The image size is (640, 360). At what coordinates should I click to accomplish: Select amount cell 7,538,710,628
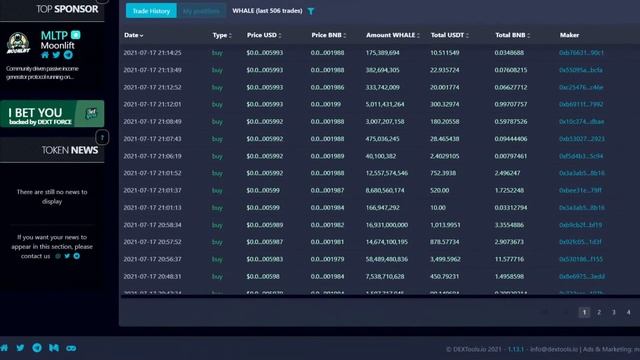pos(385,276)
